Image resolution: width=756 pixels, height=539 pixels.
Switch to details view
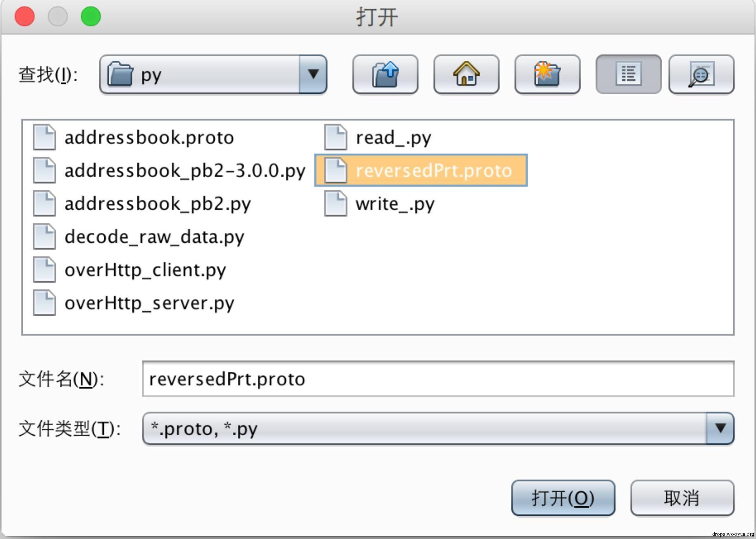point(701,75)
